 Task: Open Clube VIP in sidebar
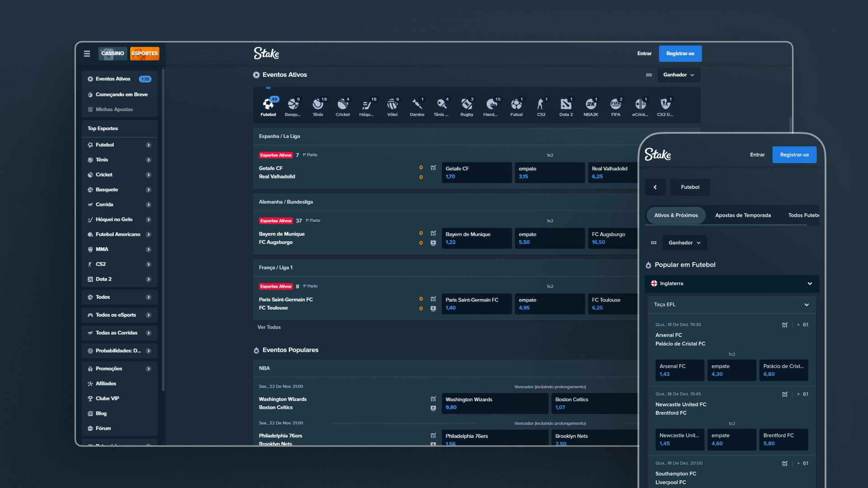click(x=119, y=399)
